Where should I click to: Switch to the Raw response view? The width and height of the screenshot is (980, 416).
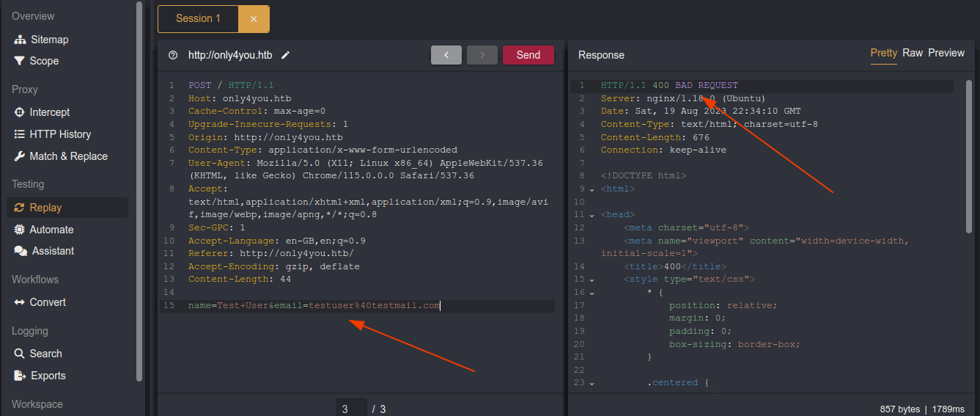(913, 53)
